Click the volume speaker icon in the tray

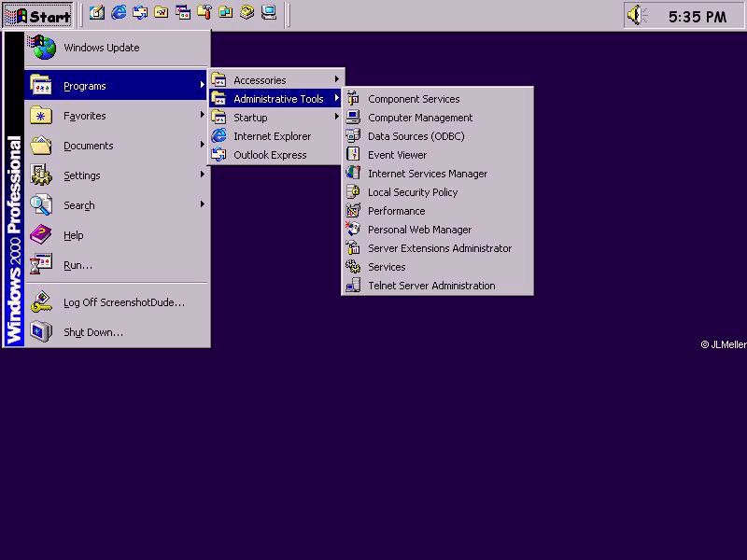coord(638,15)
